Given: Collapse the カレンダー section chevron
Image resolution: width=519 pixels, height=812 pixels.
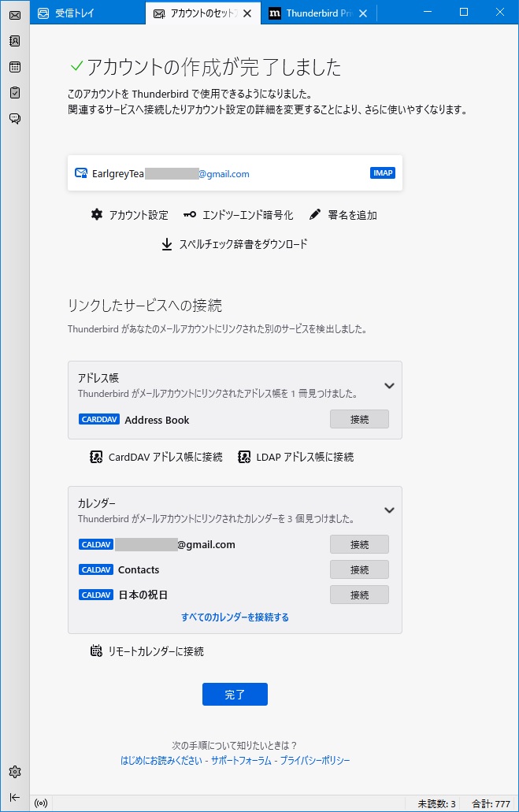Looking at the screenshot, I should tap(389, 510).
